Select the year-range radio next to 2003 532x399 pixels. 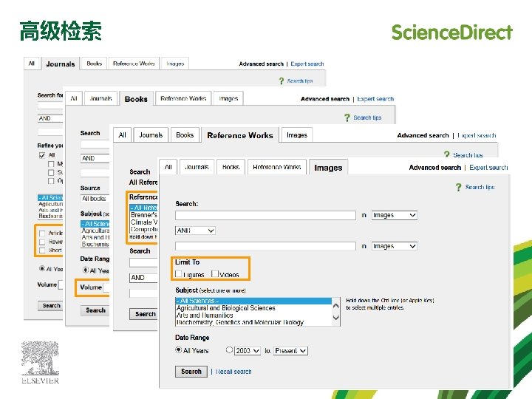point(229,349)
